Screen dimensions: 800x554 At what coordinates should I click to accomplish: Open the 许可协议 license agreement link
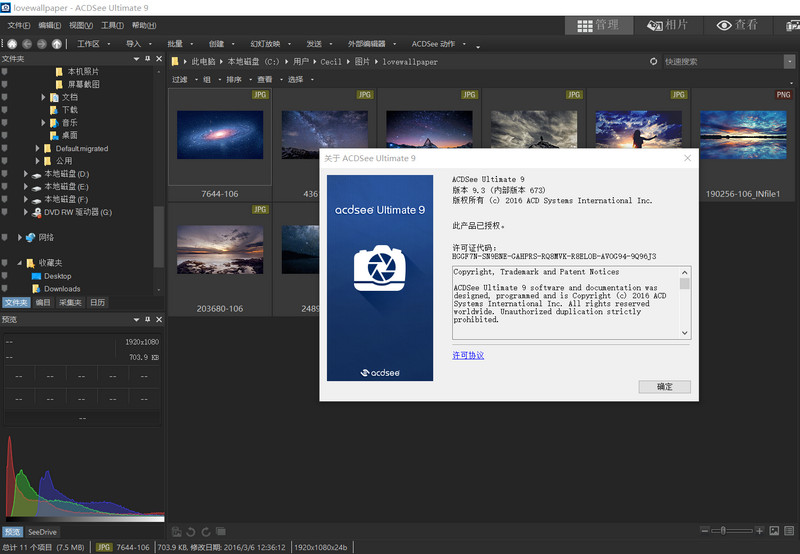[x=468, y=355]
